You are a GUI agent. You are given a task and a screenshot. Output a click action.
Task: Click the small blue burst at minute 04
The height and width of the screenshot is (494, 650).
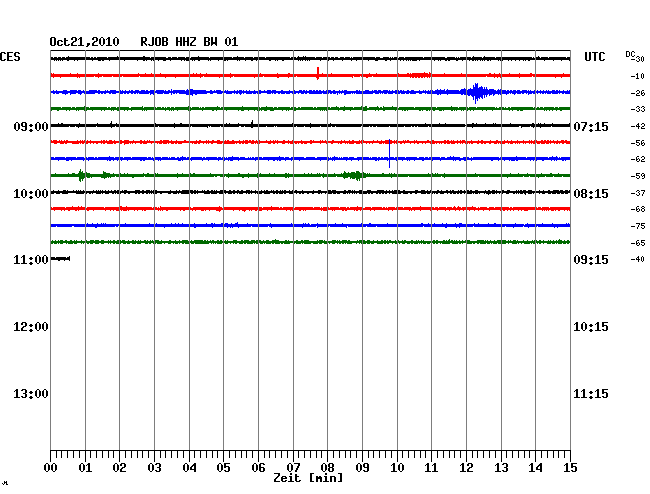pyautogui.click(x=192, y=92)
